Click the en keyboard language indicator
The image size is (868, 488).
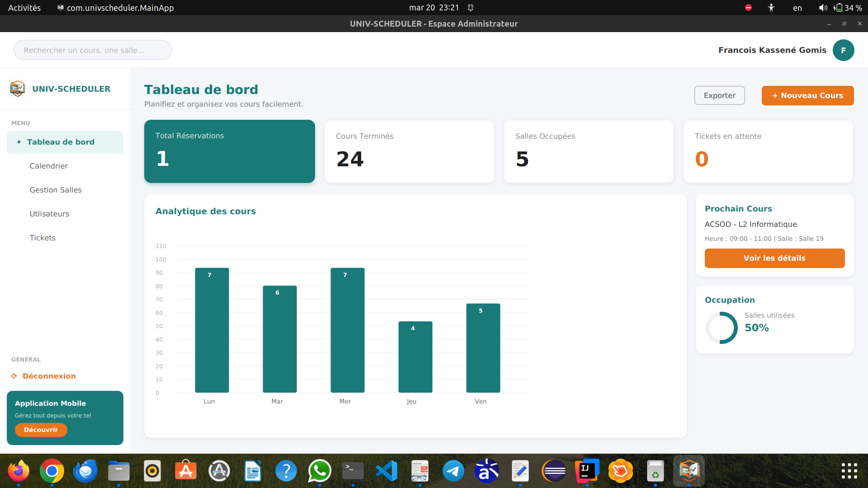[x=797, y=8]
